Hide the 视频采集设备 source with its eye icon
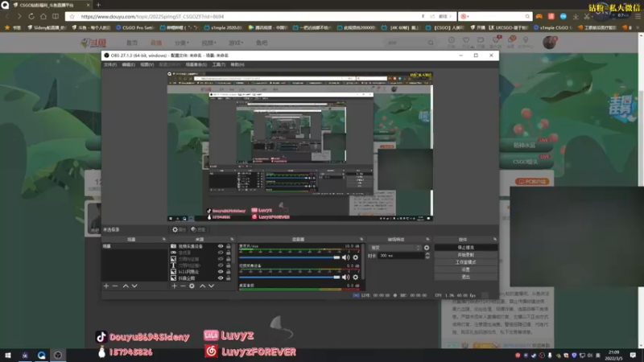Viewport: 644px width, 362px height. (221, 246)
